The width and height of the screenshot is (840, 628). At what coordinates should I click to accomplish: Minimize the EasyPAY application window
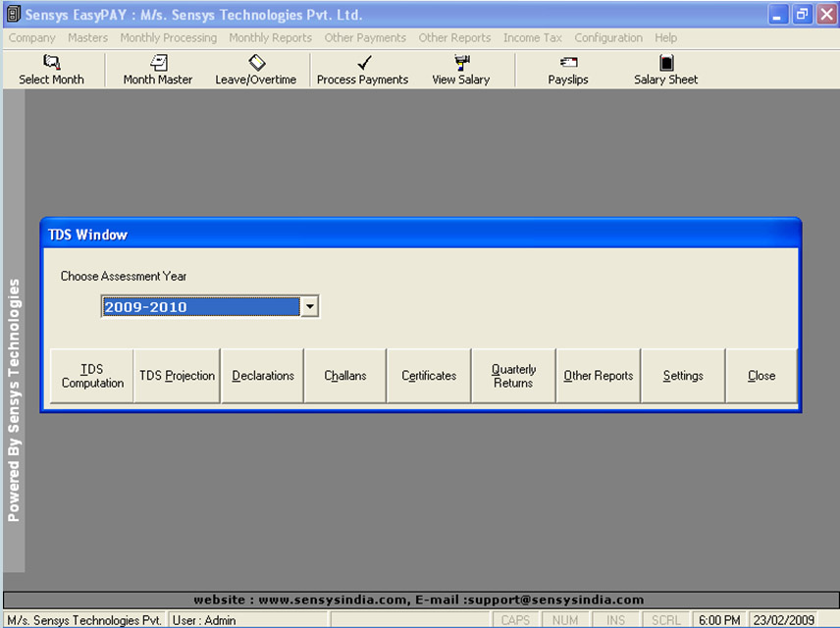click(777, 15)
